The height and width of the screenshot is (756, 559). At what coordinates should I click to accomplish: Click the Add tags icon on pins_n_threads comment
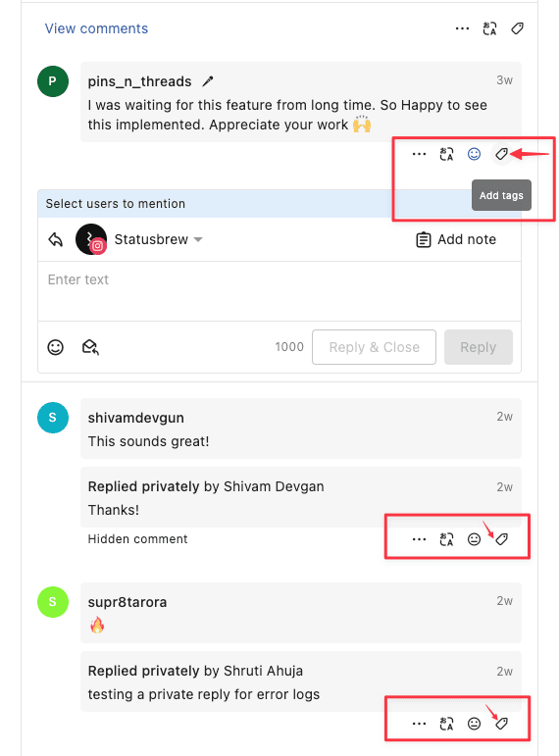coord(501,154)
